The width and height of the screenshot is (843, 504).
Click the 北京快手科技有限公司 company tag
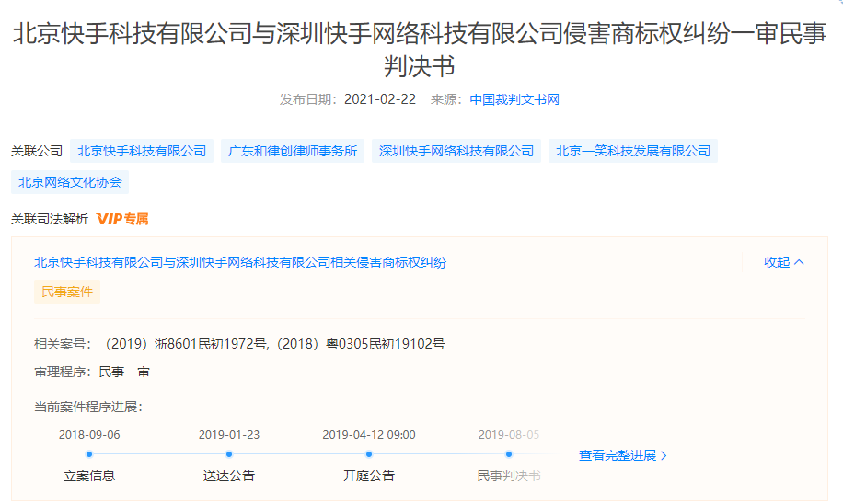142,151
